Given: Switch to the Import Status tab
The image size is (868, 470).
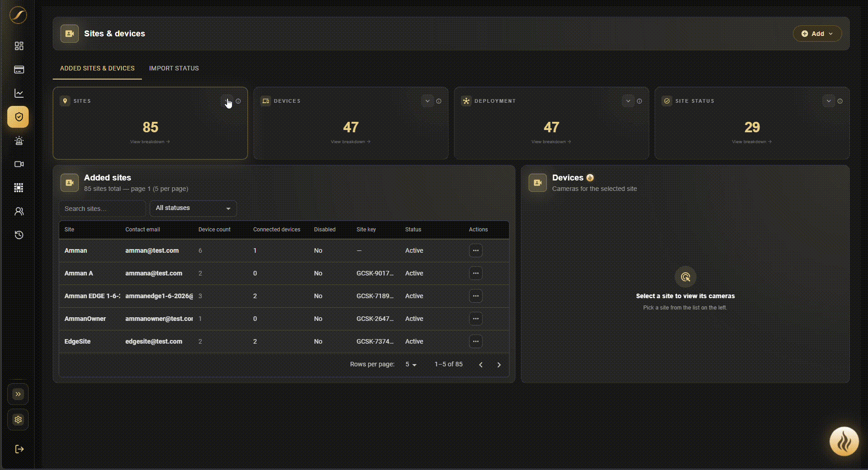Looking at the screenshot, I should click(x=174, y=68).
